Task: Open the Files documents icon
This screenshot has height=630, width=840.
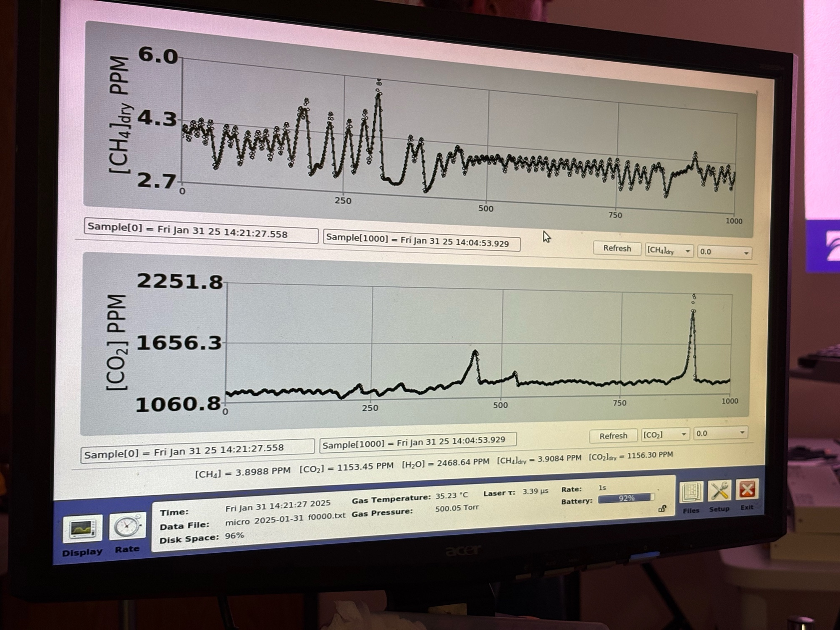Action: coord(691,492)
